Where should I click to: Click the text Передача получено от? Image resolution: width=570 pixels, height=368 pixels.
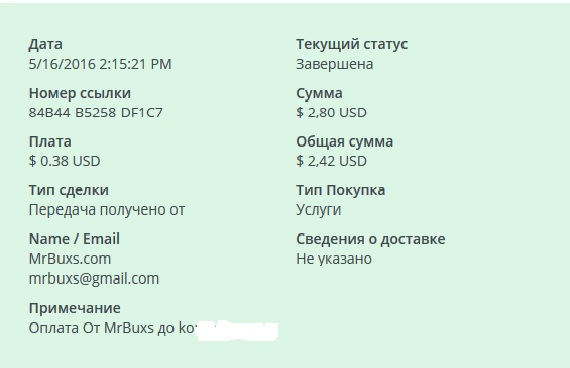pos(107,210)
